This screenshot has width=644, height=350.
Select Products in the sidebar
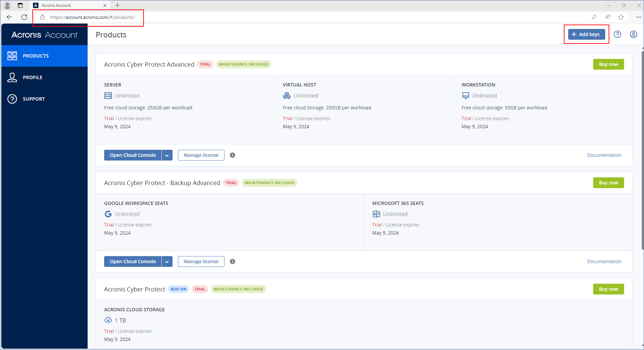(35, 56)
